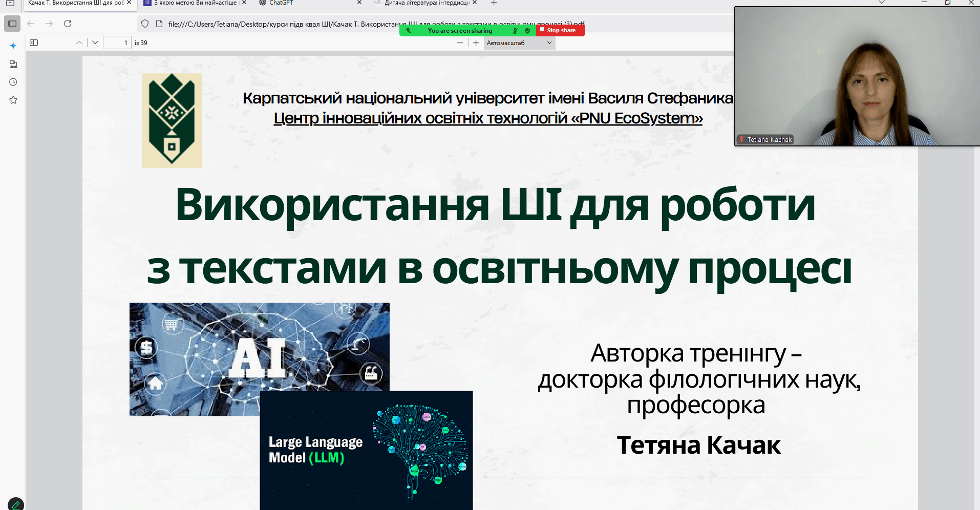Go to the next PDF page

coord(95,42)
